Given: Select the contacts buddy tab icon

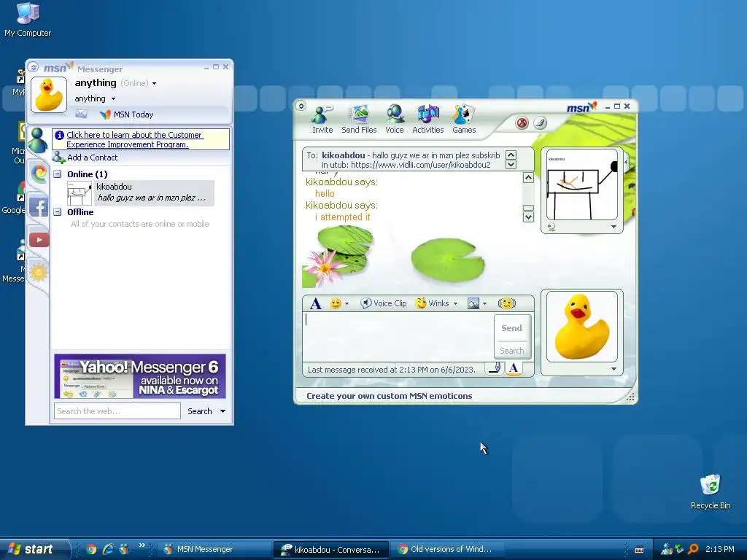Looking at the screenshot, I should (x=37, y=140).
